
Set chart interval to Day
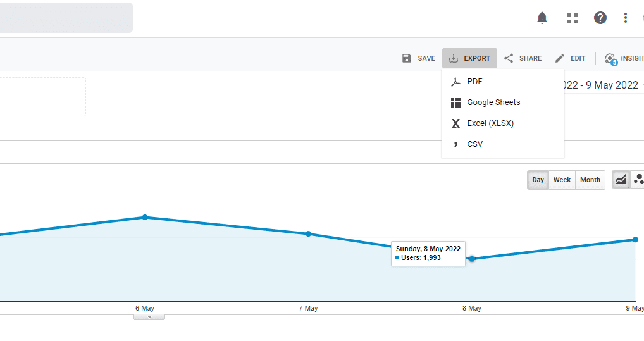[538, 180]
